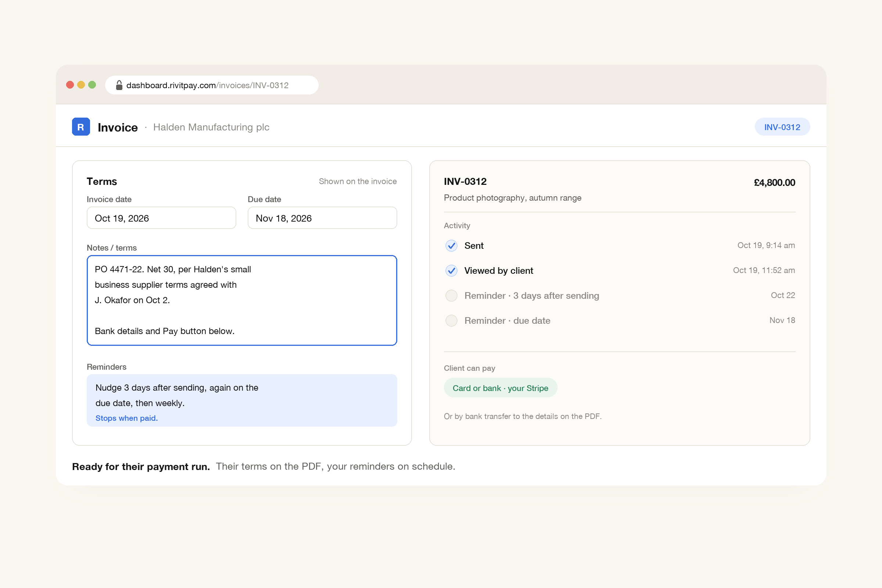Click the lock icon in address bar
The width and height of the screenshot is (882, 588).
(119, 85)
